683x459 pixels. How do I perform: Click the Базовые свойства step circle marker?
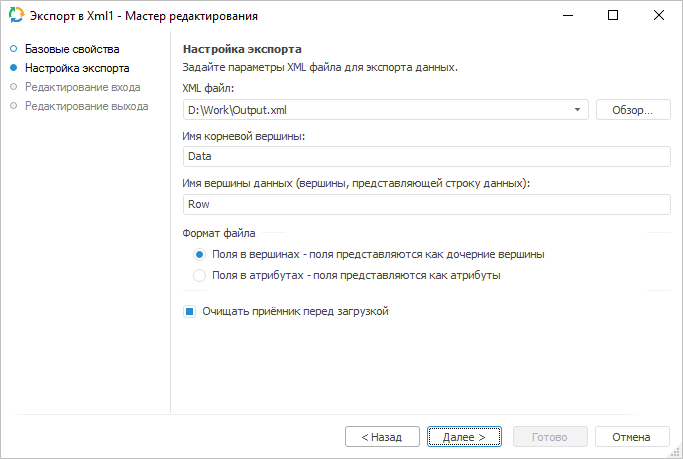pyautogui.click(x=14, y=49)
